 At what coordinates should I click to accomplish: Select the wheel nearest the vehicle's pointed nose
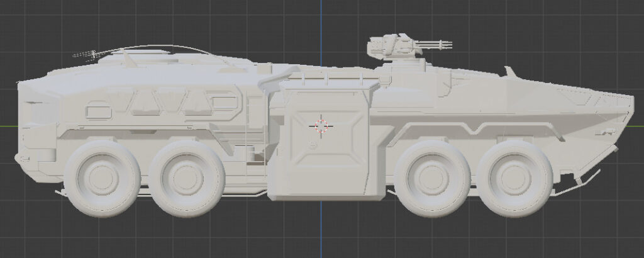point(514,178)
